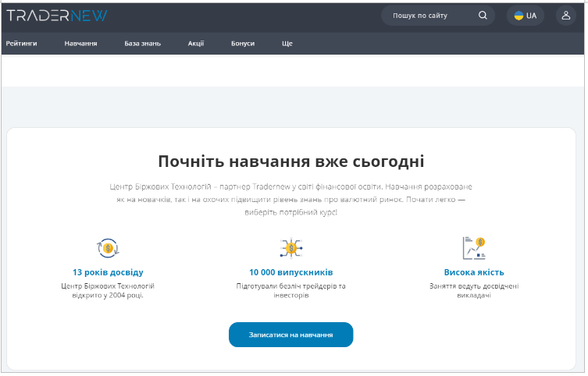
Task: Focus the 'Пошук по сайту' search field
Action: click(x=437, y=16)
